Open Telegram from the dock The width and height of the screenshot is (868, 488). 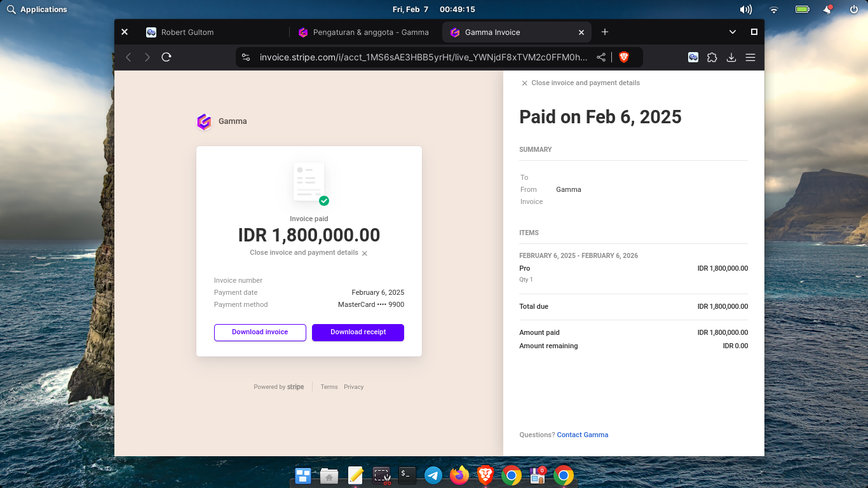[433, 475]
